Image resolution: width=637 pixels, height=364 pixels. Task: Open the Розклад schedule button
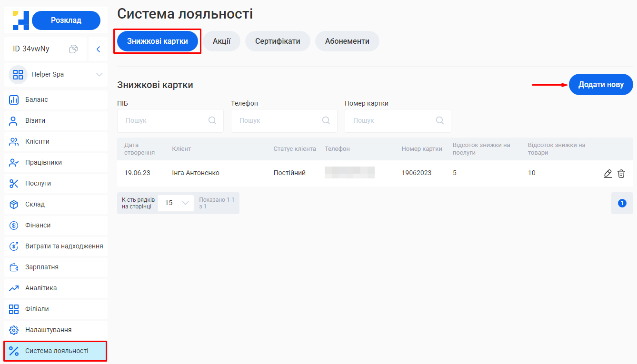point(66,20)
